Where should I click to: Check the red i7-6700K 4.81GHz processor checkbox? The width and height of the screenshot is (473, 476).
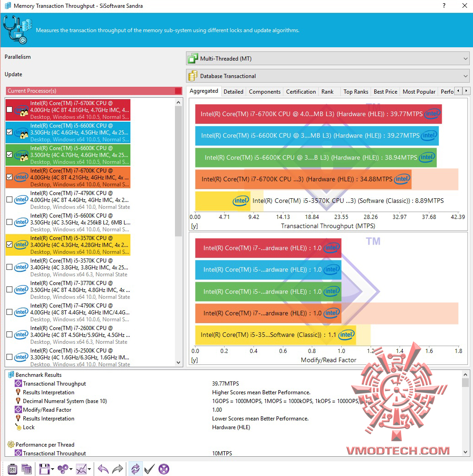pyautogui.click(x=10, y=110)
